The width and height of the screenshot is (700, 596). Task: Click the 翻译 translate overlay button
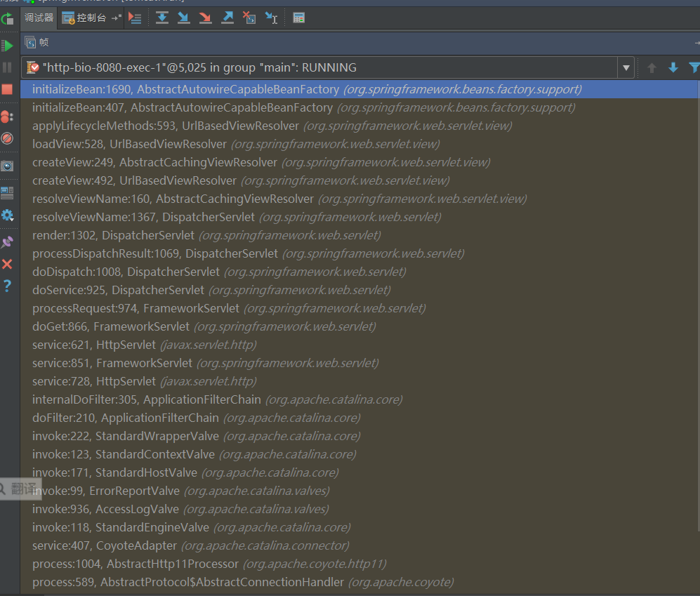click(20, 489)
